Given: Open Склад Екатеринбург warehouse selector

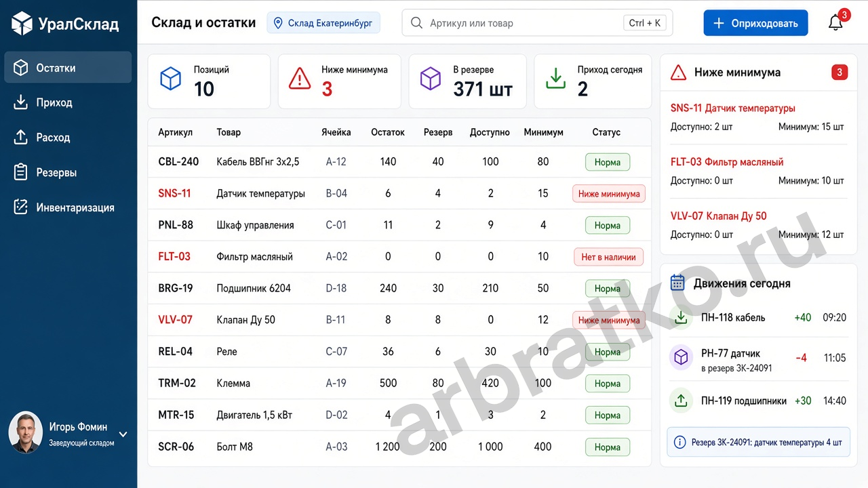Looking at the screenshot, I should coord(323,23).
